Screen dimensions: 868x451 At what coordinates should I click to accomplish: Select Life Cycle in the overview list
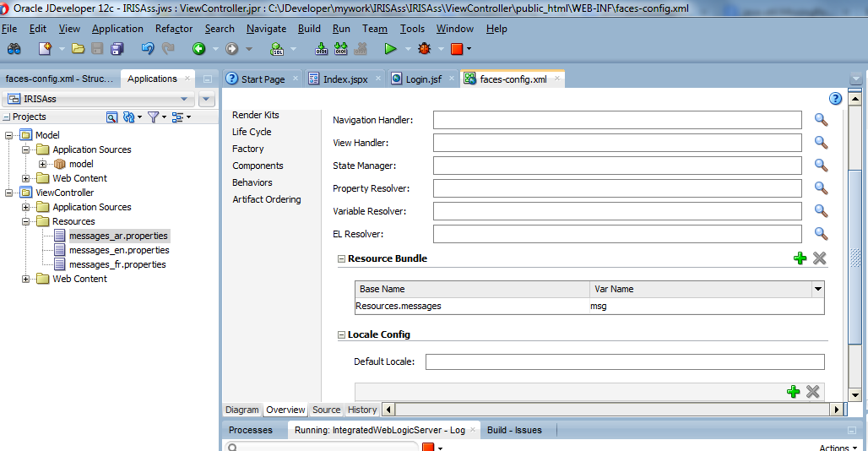252,132
